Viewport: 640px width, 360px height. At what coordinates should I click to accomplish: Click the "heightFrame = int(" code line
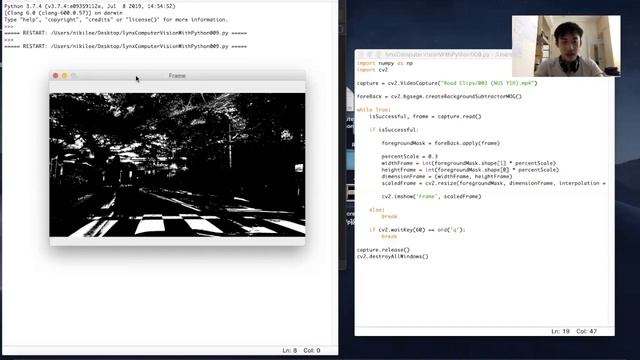tap(470, 170)
